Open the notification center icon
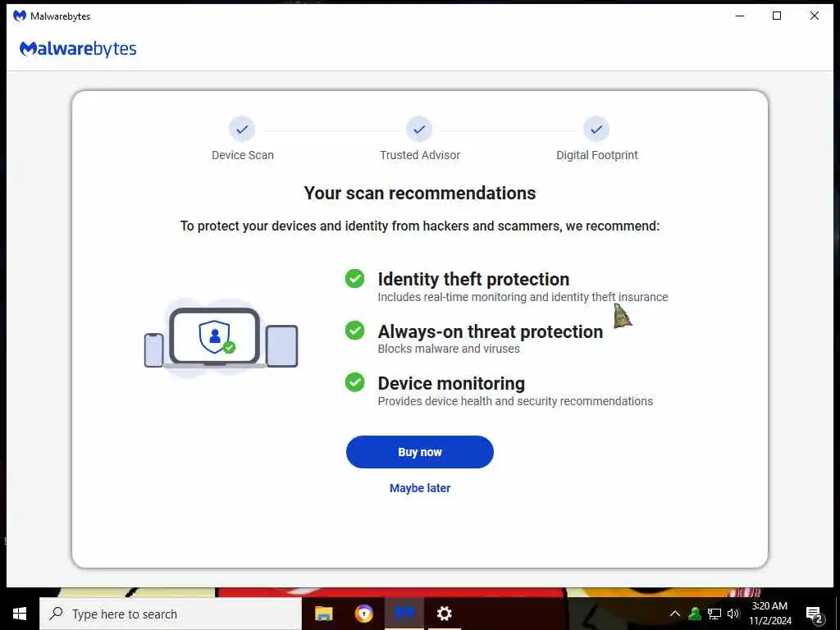Viewport: 840px width, 630px height. (814, 614)
